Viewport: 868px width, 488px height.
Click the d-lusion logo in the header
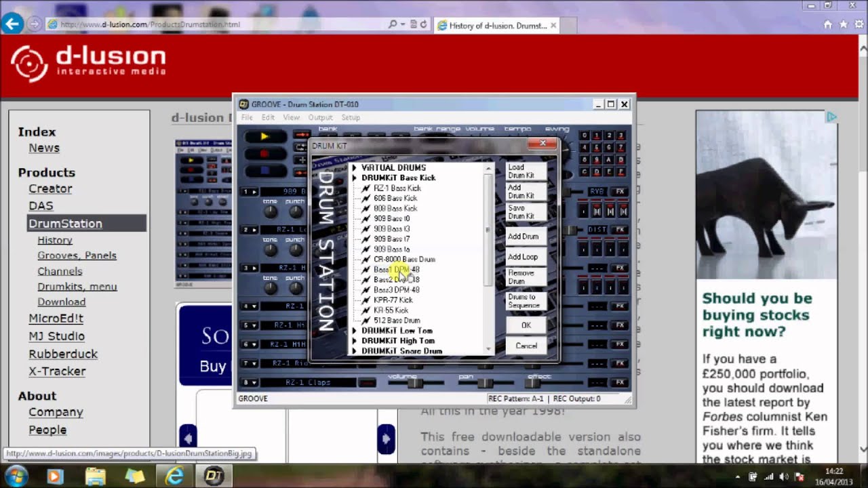click(88, 63)
